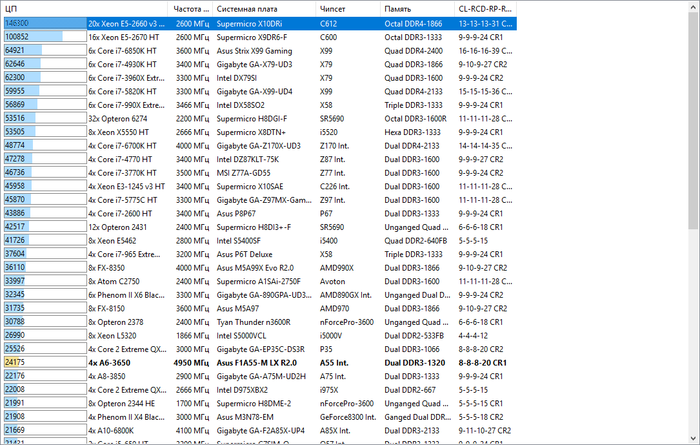The height and width of the screenshot is (445, 700).
Task: Click the Asus Strix X99 Gaming cell
Action: tap(254, 51)
